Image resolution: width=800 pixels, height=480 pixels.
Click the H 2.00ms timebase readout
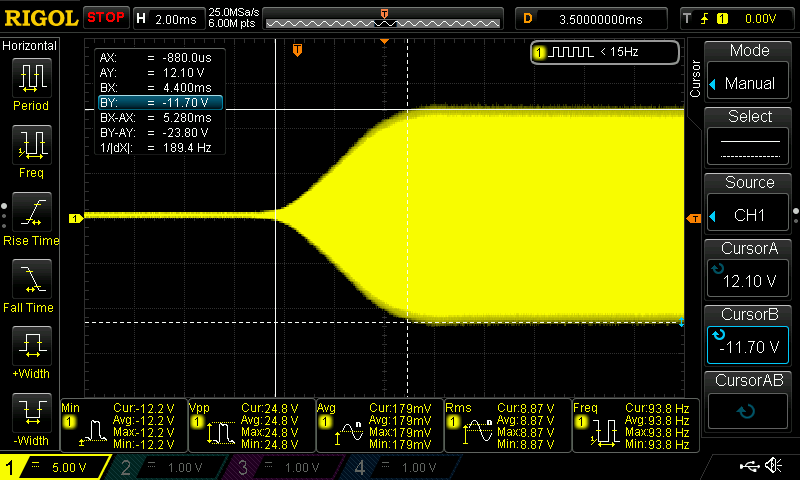tap(168, 19)
